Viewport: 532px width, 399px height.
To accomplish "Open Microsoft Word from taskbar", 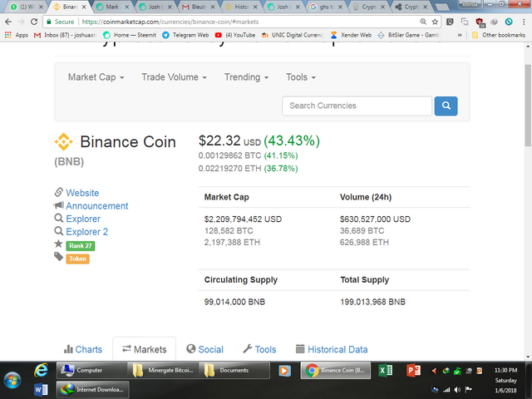I will (41, 390).
